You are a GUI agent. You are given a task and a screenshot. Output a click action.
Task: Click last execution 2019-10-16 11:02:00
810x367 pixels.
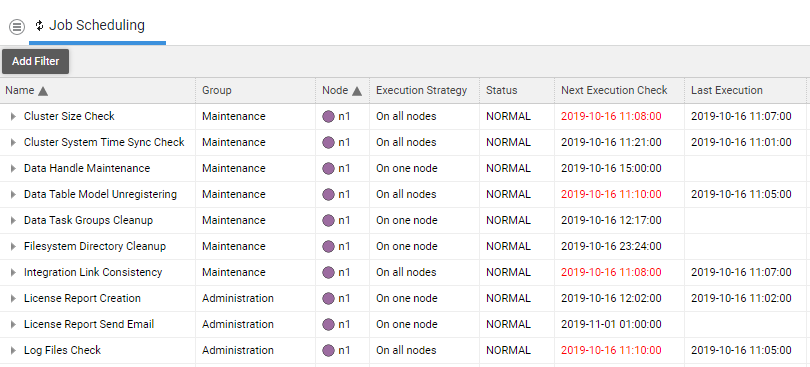coord(741,298)
